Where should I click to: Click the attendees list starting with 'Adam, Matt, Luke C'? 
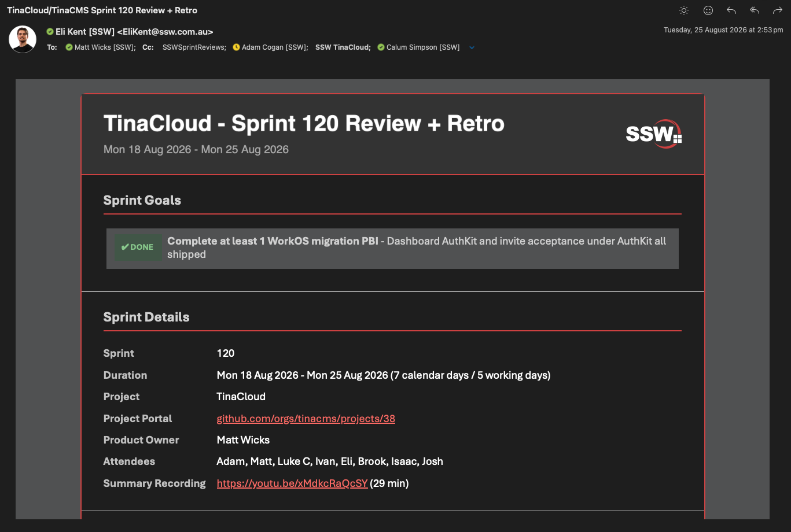330,461
